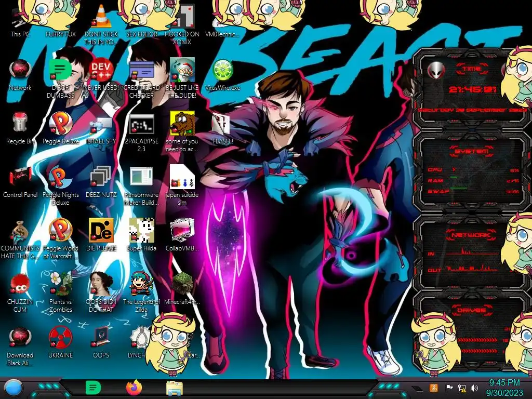
Task: Open the Network desktop icon
Action: 20,75
